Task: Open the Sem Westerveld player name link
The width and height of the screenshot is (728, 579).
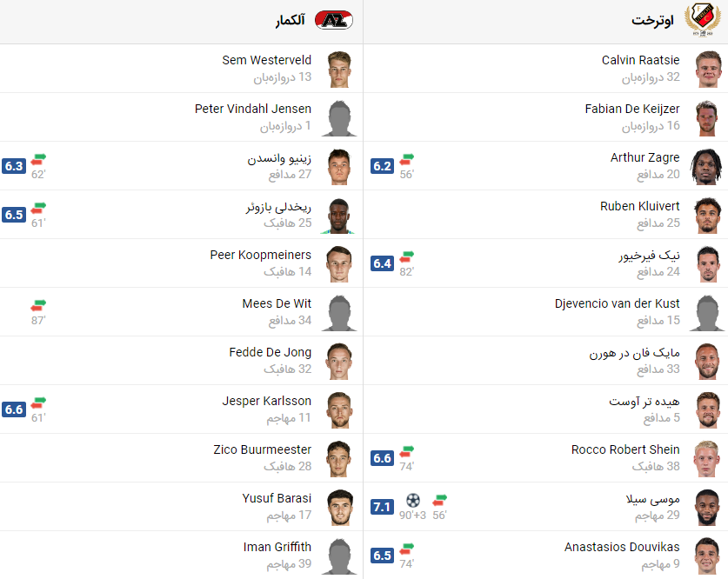Action: point(266,60)
